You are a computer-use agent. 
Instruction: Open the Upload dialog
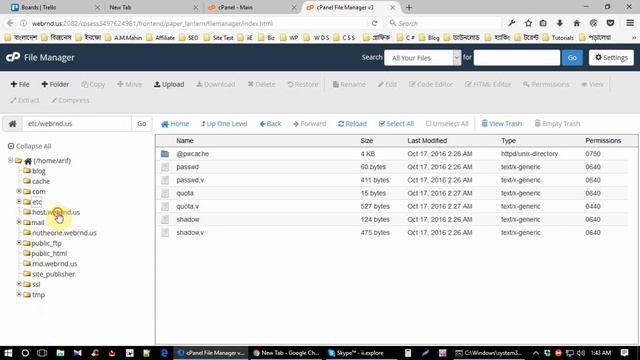(x=169, y=84)
